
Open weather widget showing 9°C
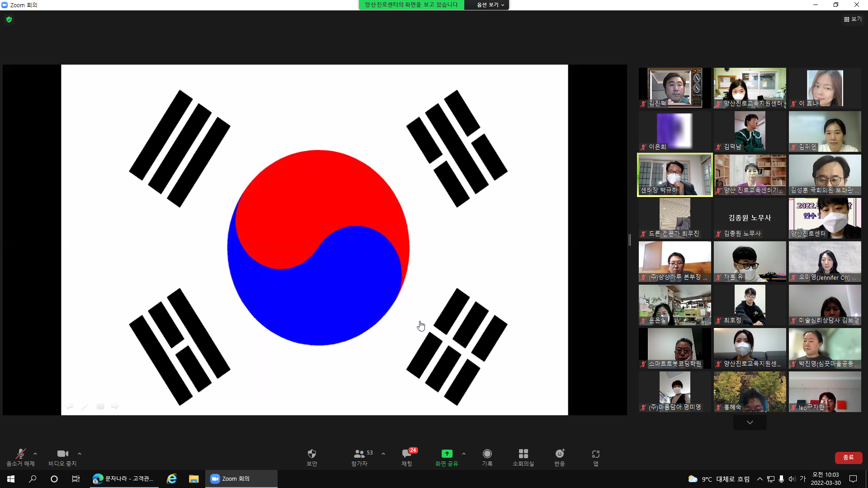pyautogui.click(x=719, y=479)
